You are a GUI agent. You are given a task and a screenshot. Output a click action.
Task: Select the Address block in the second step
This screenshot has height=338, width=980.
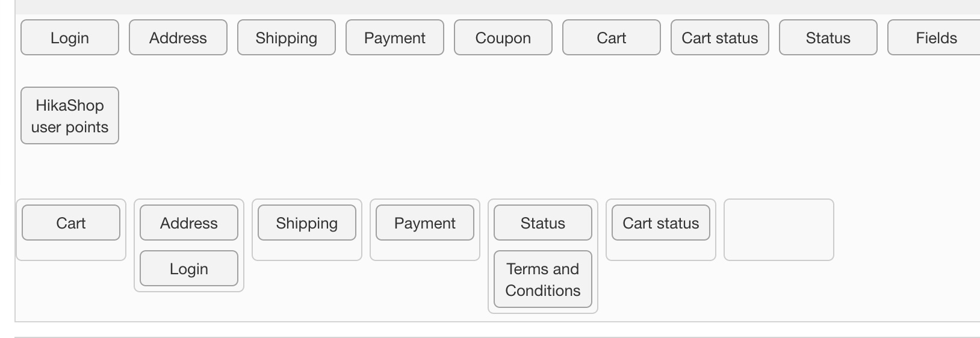[x=189, y=223]
